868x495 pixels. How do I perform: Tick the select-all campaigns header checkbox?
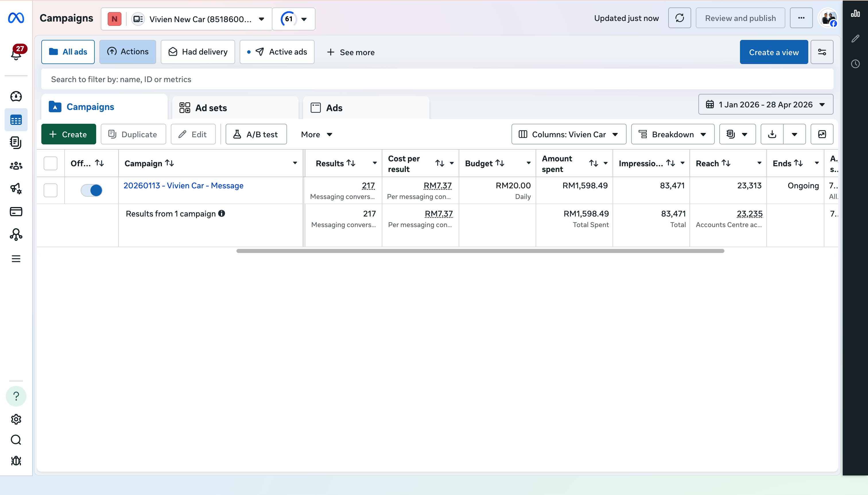tap(51, 163)
